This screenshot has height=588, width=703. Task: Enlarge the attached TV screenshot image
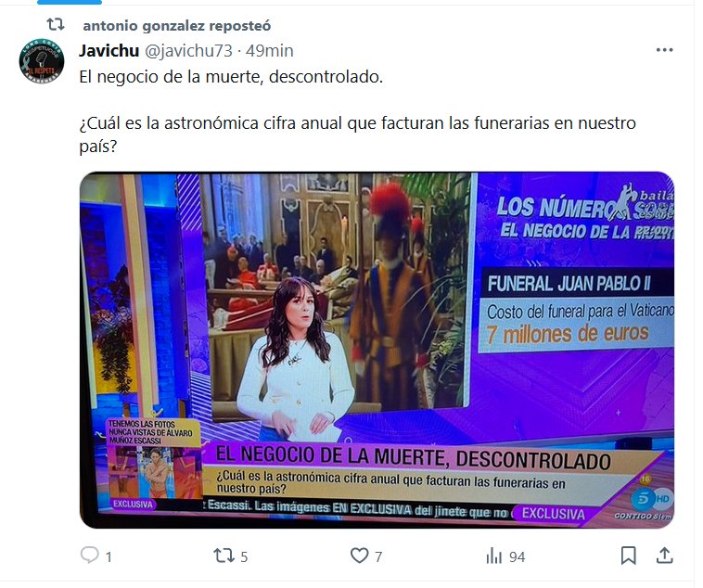(x=377, y=350)
